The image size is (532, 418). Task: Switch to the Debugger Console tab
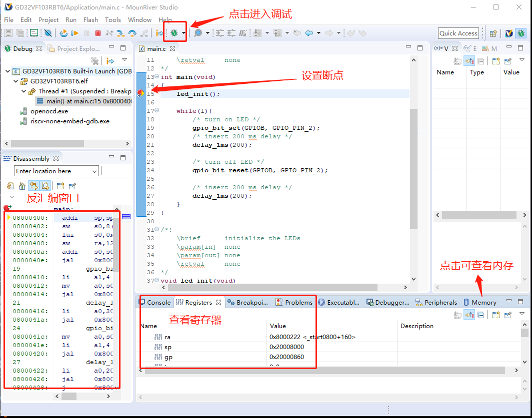[388, 303]
